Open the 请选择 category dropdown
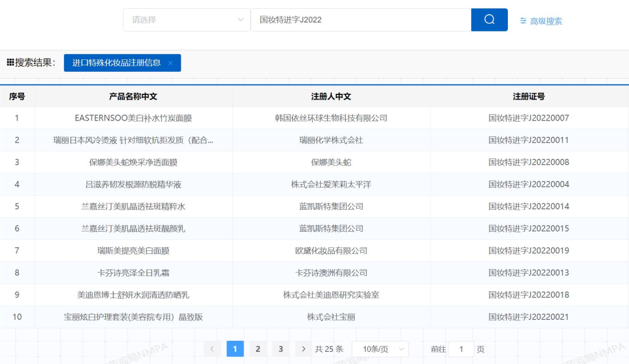 point(186,20)
